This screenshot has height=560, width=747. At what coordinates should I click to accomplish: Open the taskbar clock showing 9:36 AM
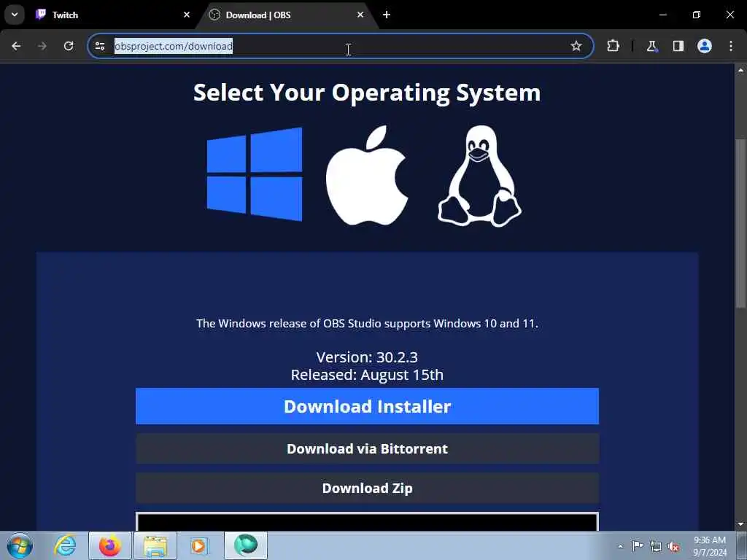point(710,546)
